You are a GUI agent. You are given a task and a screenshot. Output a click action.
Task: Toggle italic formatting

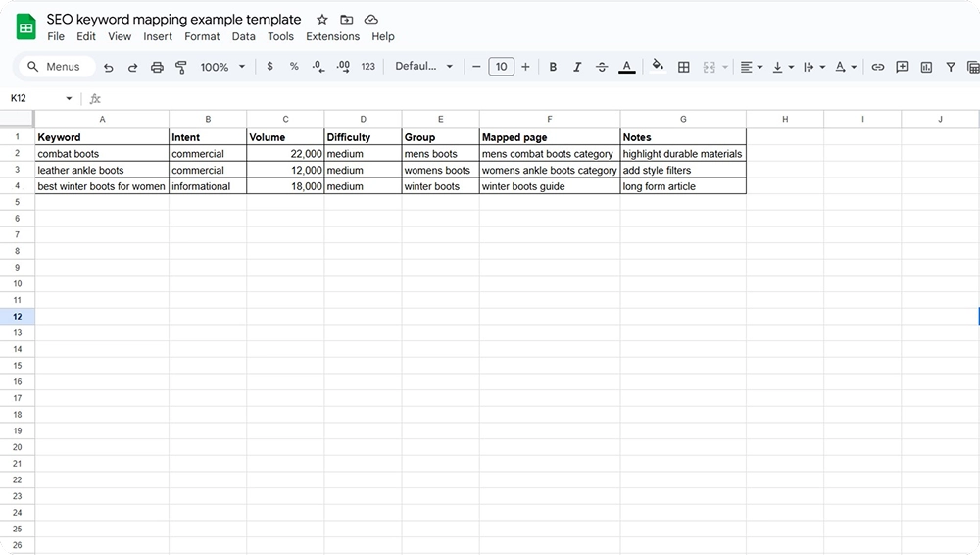(577, 67)
